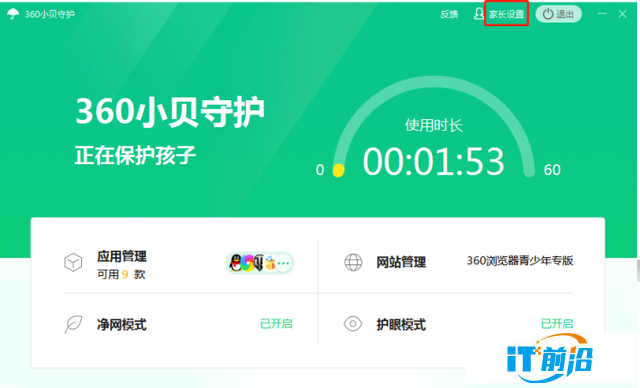Click the leaf icon for 净网模式

pos(73,324)
